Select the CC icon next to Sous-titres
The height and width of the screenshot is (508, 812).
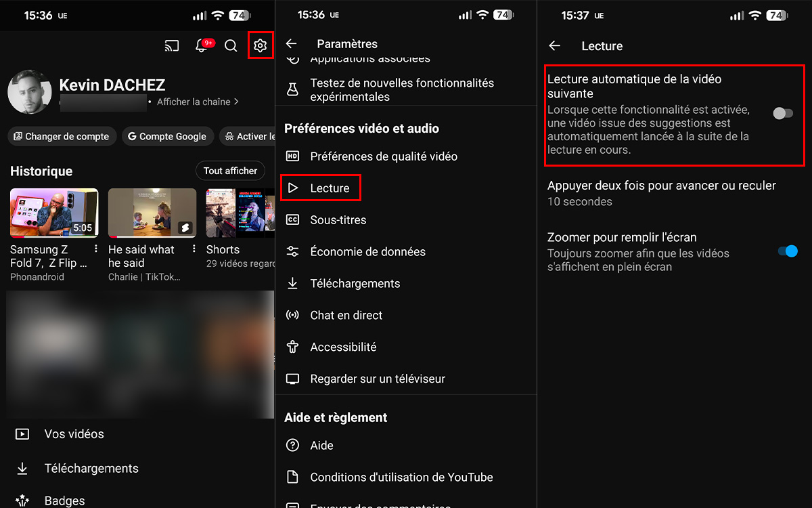(x=292, y=219)
